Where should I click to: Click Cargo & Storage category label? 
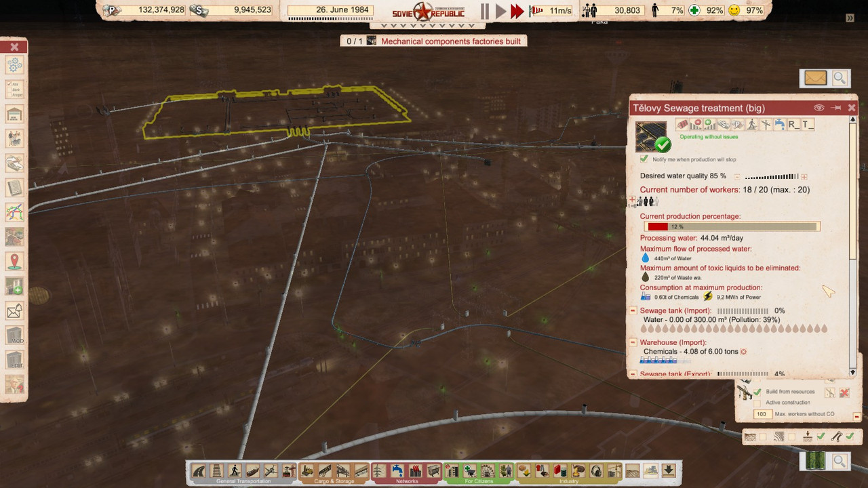334,481
